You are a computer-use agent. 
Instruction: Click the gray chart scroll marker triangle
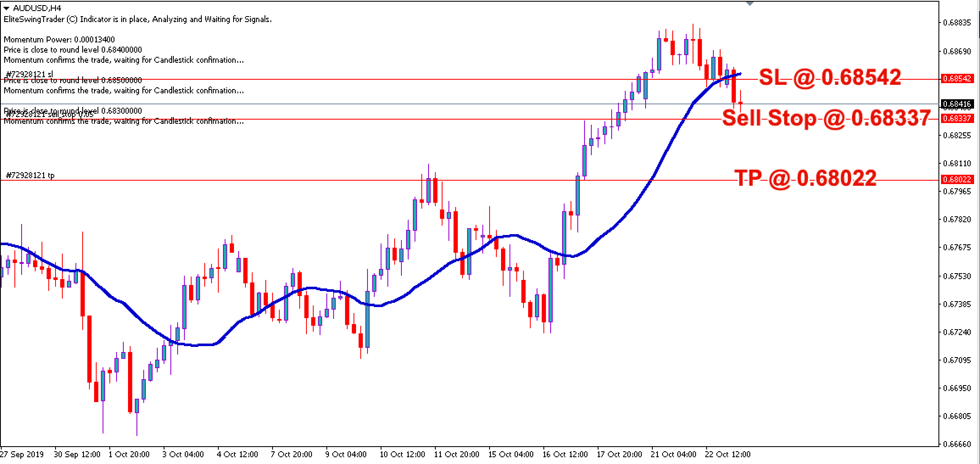coord(749,4)
